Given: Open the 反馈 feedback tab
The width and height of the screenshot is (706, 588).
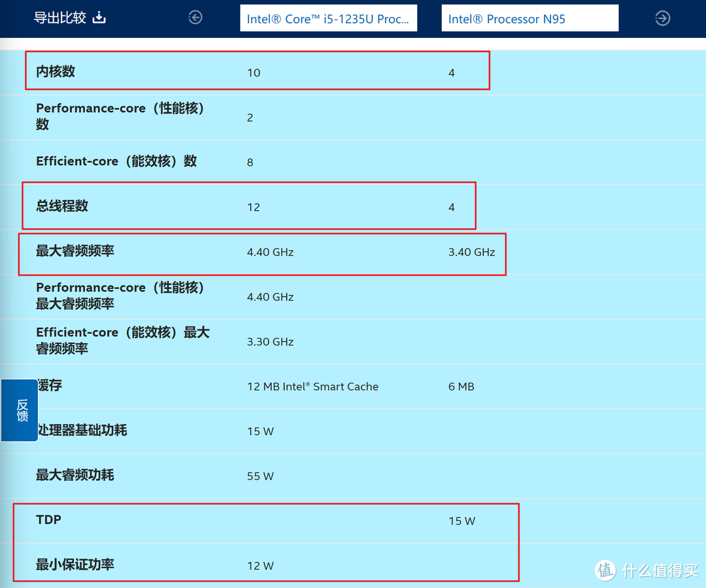Looking at the screenshot, I should (18, 410).
